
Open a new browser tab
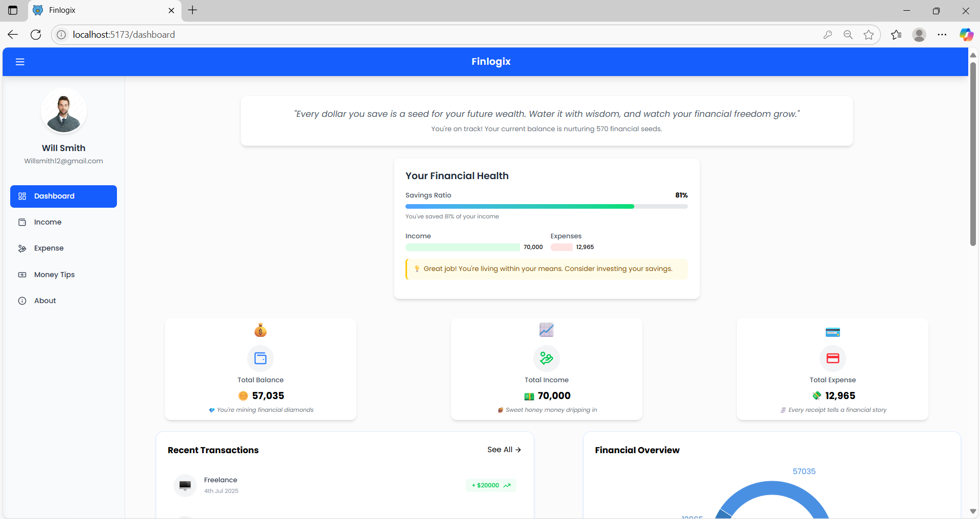click(193, 10)
